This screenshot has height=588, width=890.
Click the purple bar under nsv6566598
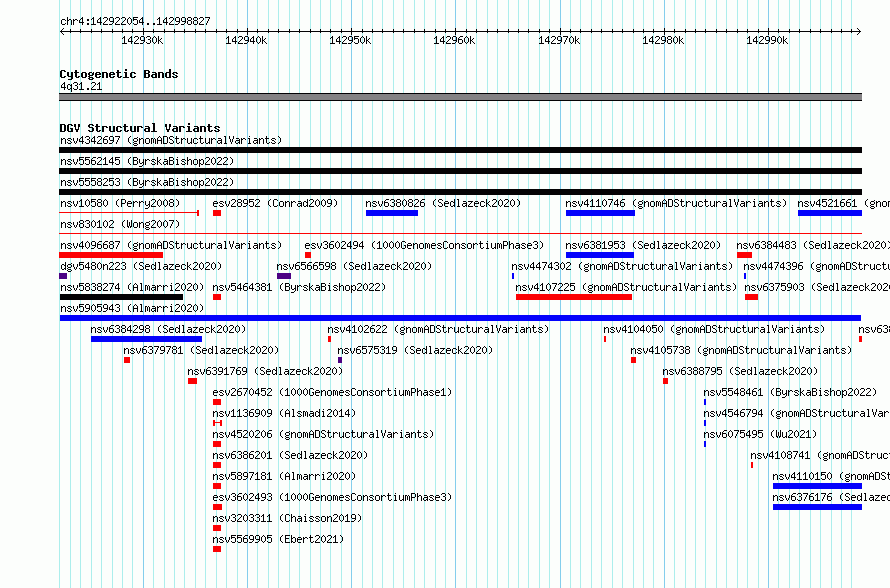point(284,276)
